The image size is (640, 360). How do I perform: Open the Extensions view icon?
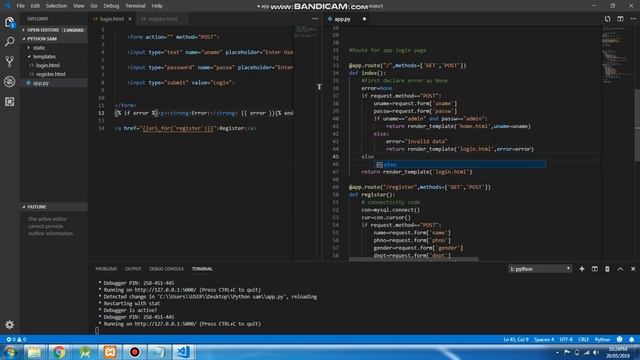(9, 101)
